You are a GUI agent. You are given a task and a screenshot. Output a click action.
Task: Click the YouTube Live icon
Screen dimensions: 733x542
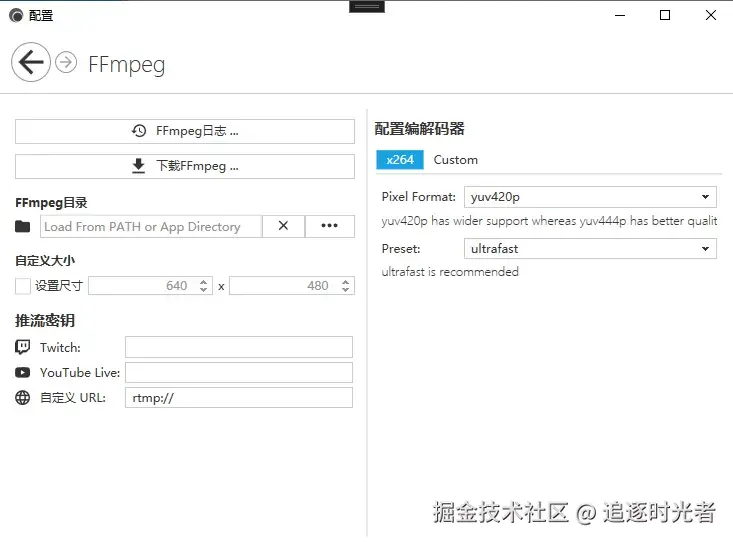tap(22, 373)
